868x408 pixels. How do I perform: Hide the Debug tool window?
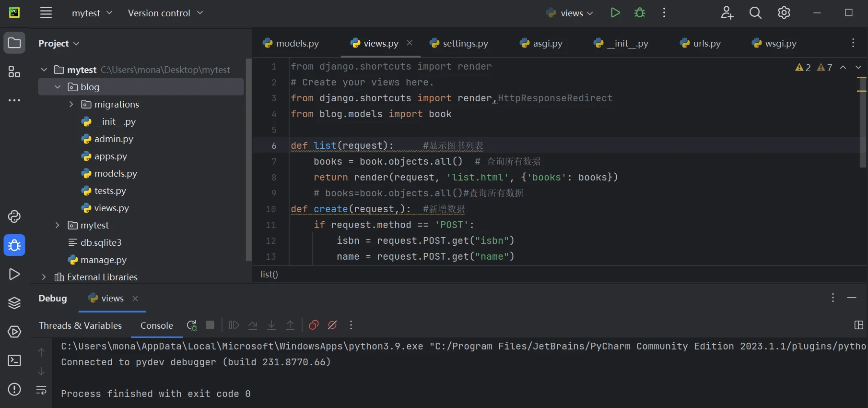click(852, 298)
